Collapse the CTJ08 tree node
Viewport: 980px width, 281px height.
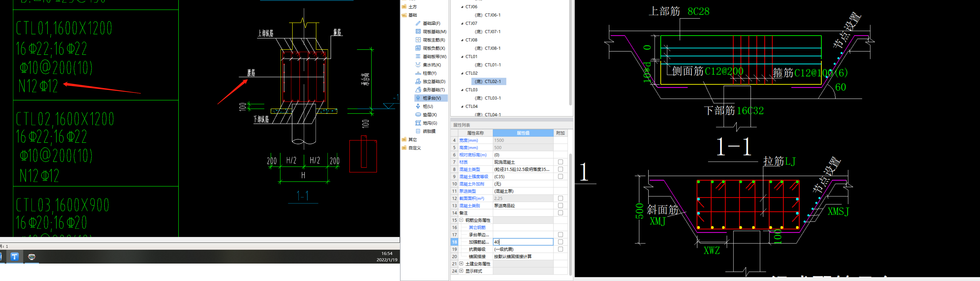coord(462,40)
